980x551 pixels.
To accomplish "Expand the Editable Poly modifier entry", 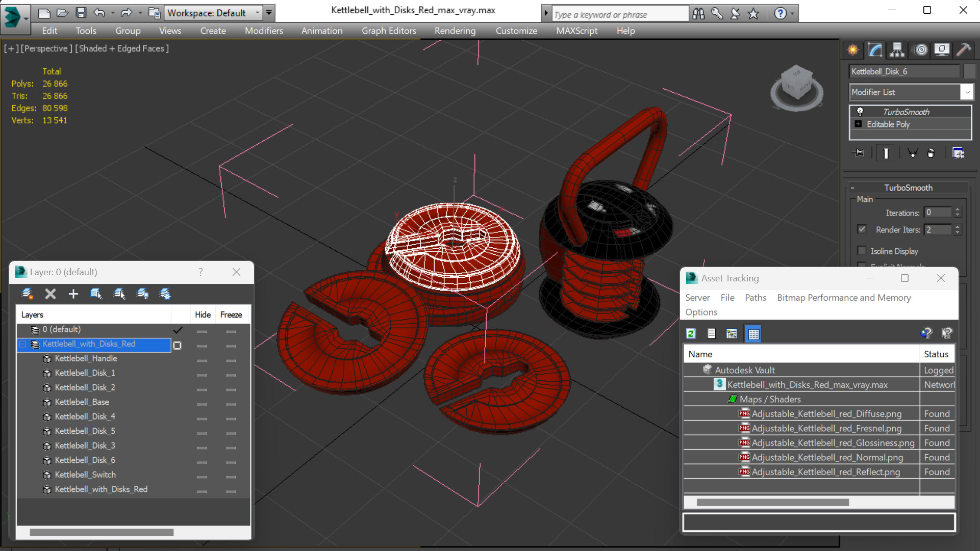I will (858, 124).
